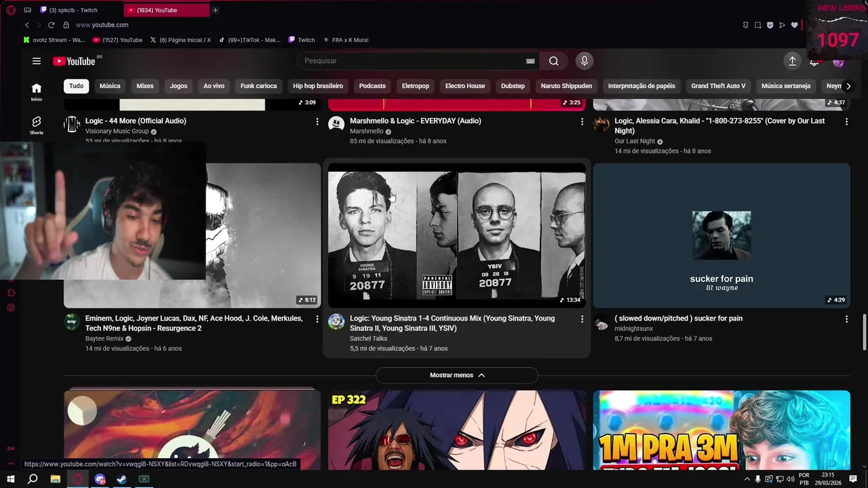Select the Hip hop brasileiro chip
Image resolution: width=868 pixels, height=488 pixels.
tap(318, 86)
